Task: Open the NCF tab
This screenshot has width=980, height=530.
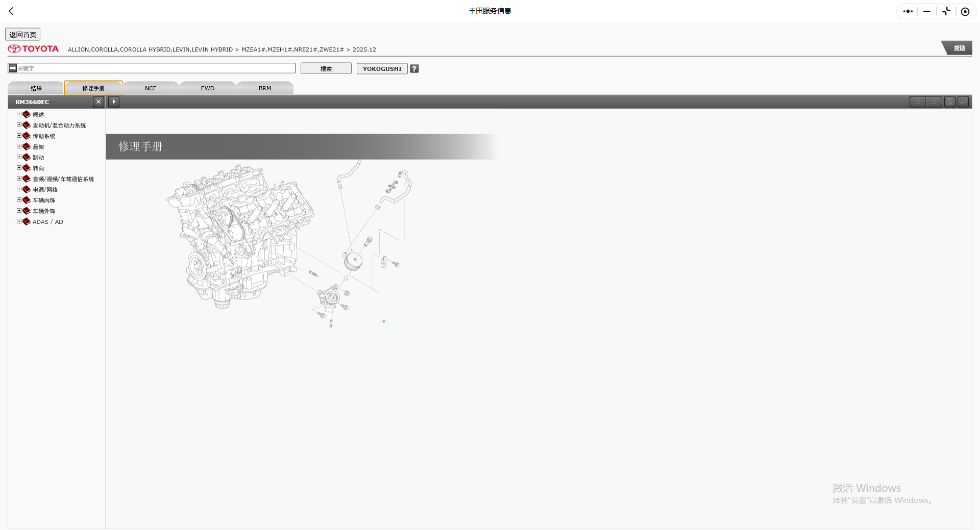Action: coord(151,88)
